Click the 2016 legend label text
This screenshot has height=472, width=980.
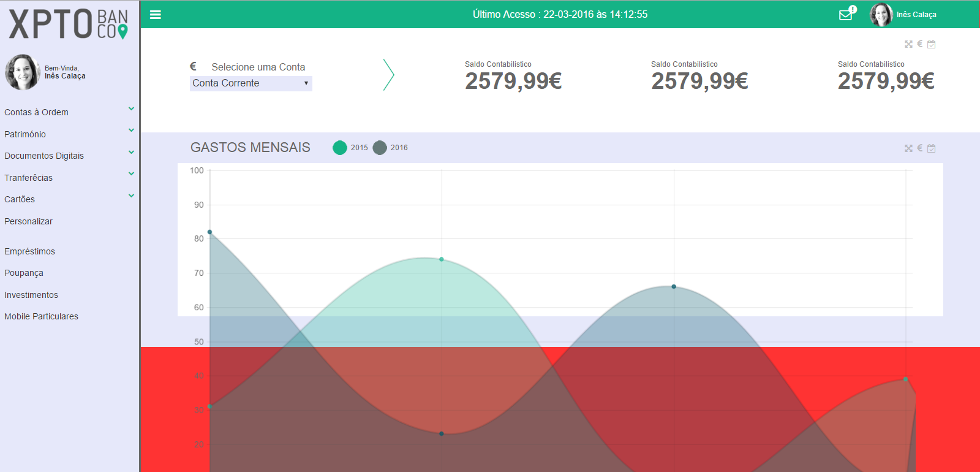pos(399,148)
